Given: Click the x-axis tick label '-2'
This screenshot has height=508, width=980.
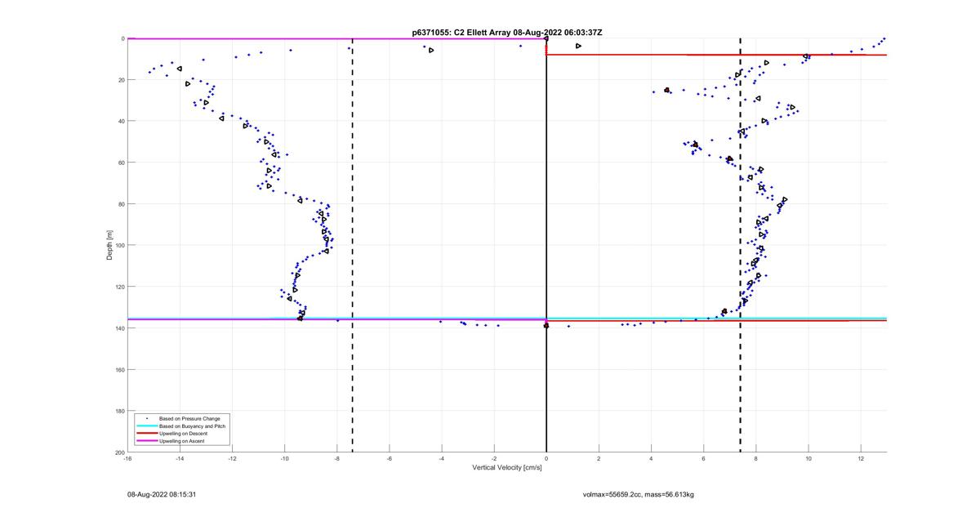Looking at the screenshot, I should coord(493,459).
